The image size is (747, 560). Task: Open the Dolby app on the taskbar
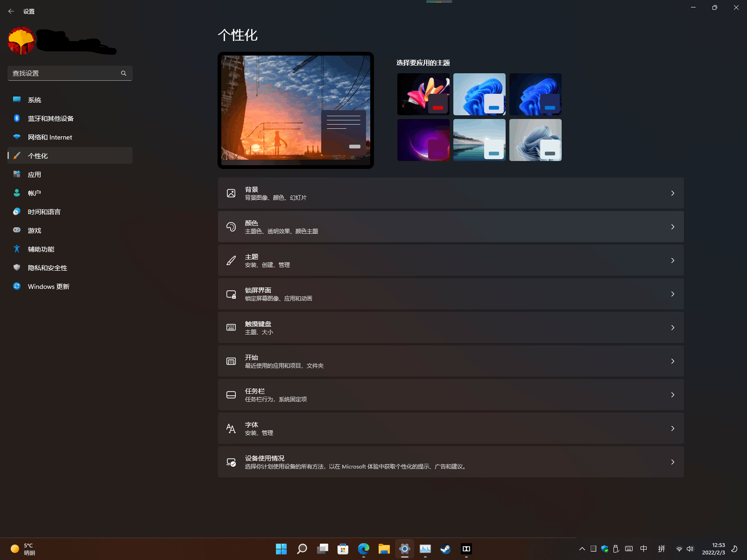466,549
